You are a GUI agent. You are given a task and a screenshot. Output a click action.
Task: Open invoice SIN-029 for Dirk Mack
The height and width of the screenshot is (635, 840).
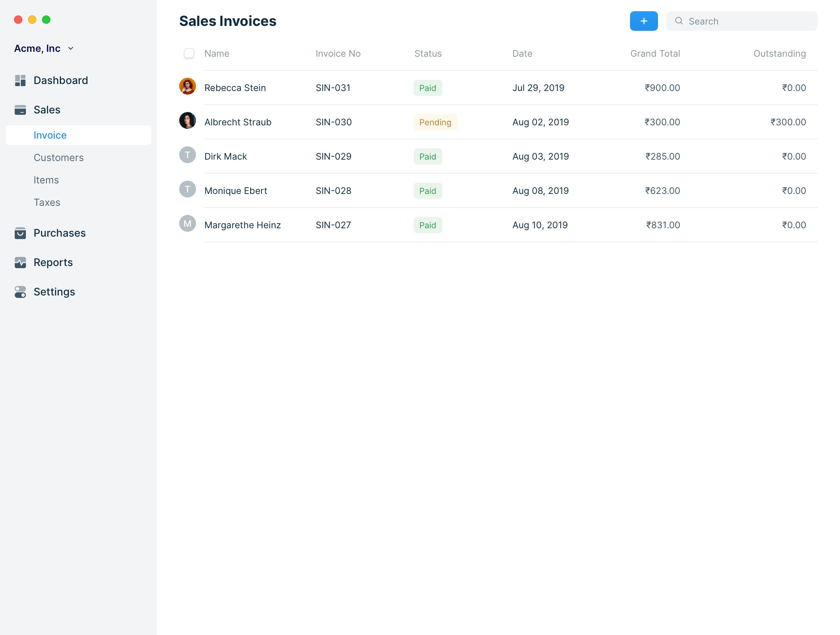(x=333, y=156)
